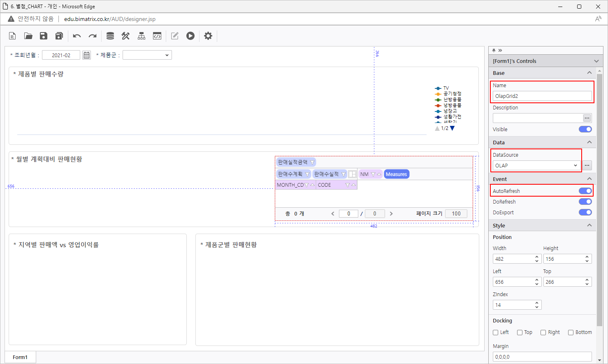This screenshot has width=608, height=364.
Task: Toggle the Visible switch off
Action: click(585, 129)
